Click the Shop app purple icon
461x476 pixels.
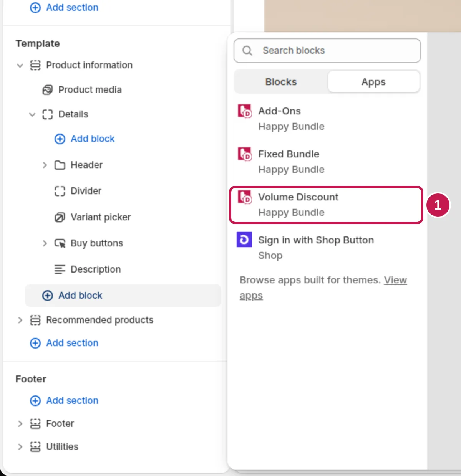tap(244, 240)
